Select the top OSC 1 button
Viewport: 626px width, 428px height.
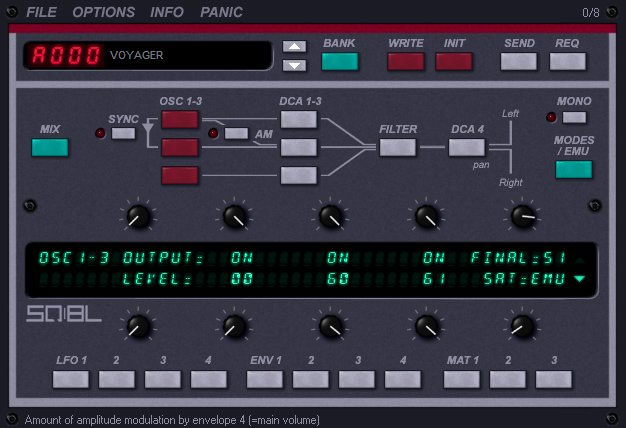(180, 120)
